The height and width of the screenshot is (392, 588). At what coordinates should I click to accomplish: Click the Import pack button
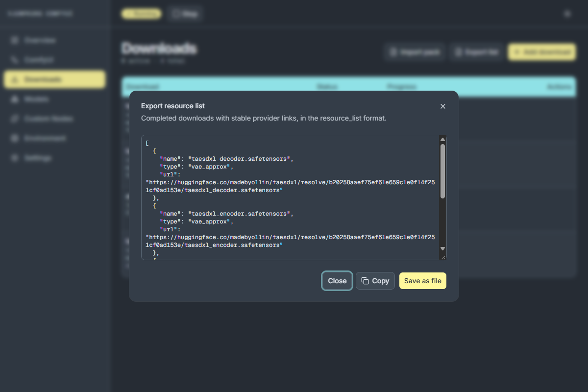click(x=415, y=52)
